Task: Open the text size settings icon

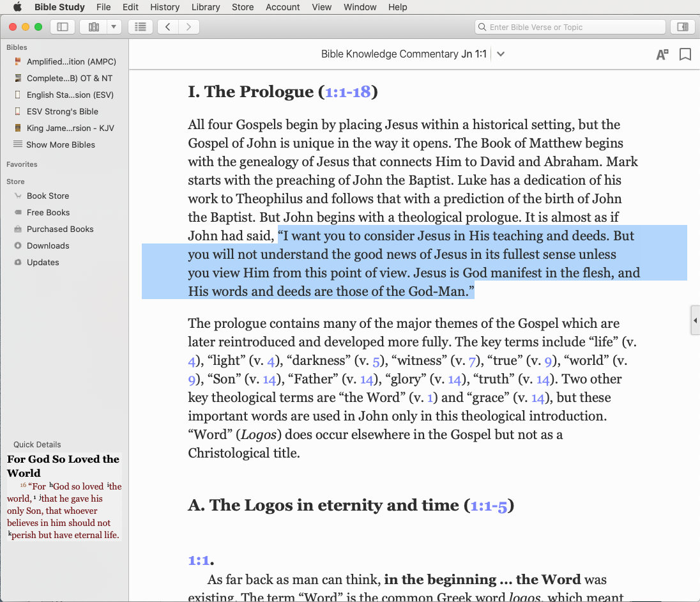Action: click(x=662, y=54)
